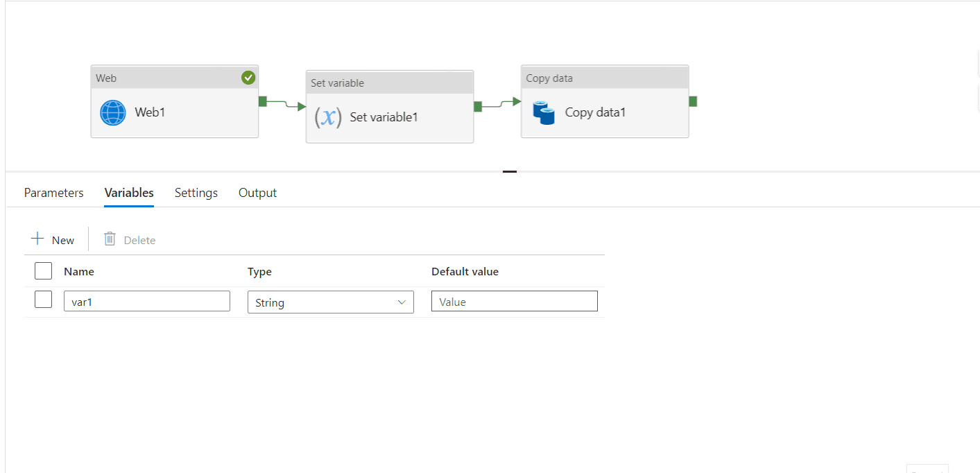980x473 pixels.
Task: Collapse the bottom panel using the handle
Action: 510,171
